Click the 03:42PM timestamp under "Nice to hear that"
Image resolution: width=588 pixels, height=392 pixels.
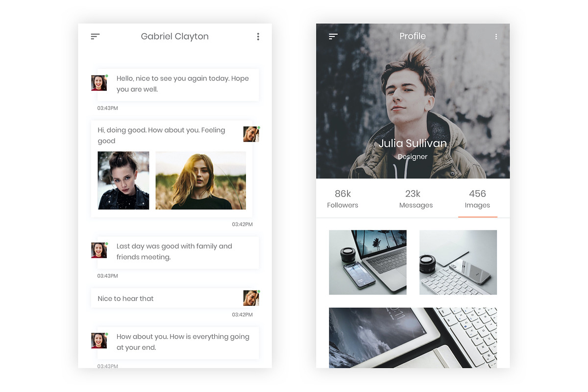coord(242,315)
